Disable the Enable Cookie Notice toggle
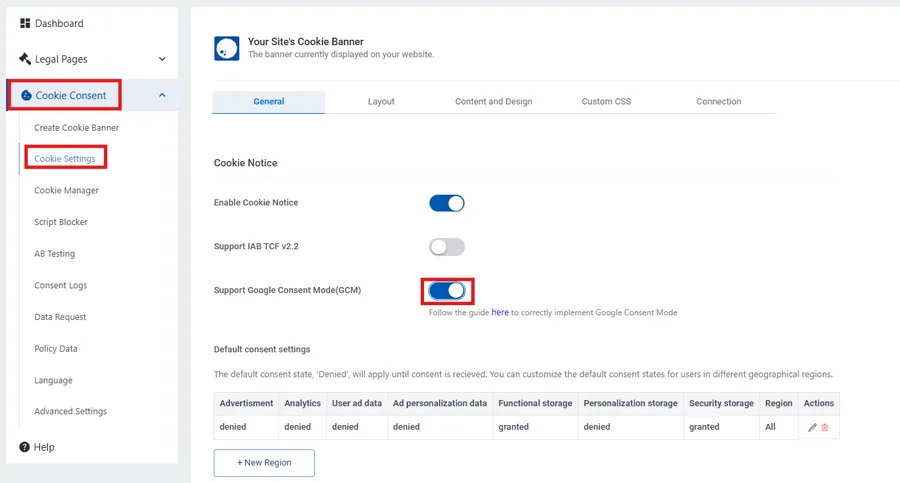Viewport: 900px width, 483px height. click(x=447, y=203)
